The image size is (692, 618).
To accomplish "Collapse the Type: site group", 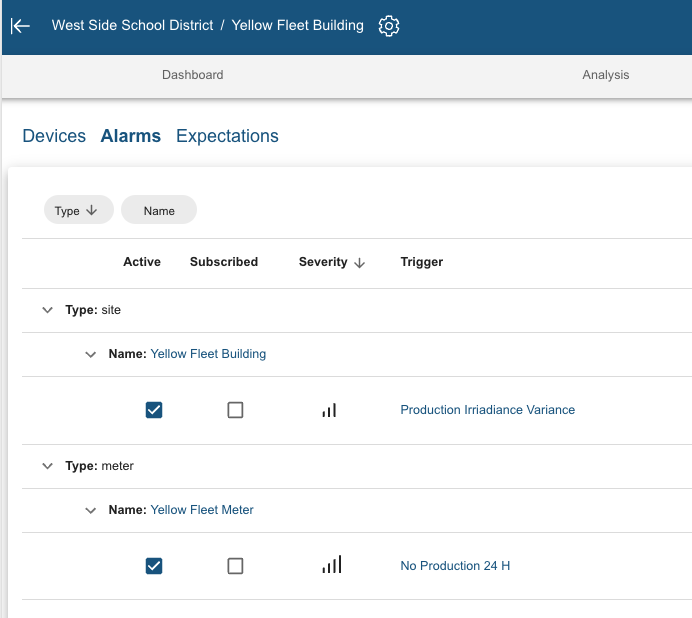I will pos(47,310).
